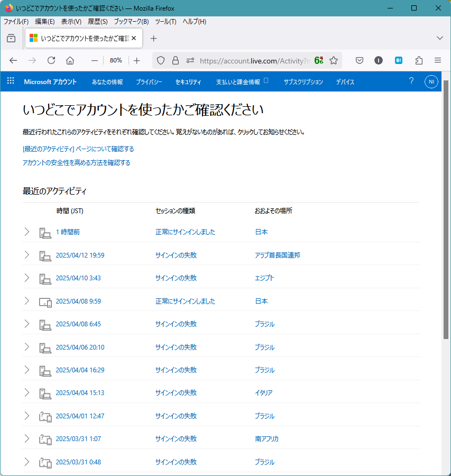The height and width of the screenshot is (476, 451).
Task: Open tracking protection shield icon
Action: (161, 61)
